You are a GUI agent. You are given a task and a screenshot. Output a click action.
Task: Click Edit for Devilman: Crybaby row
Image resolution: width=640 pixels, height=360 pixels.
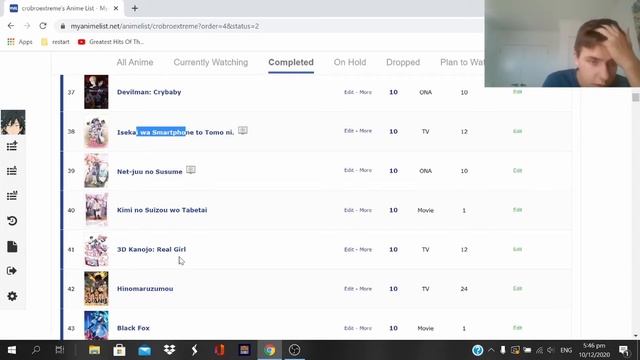349,92
